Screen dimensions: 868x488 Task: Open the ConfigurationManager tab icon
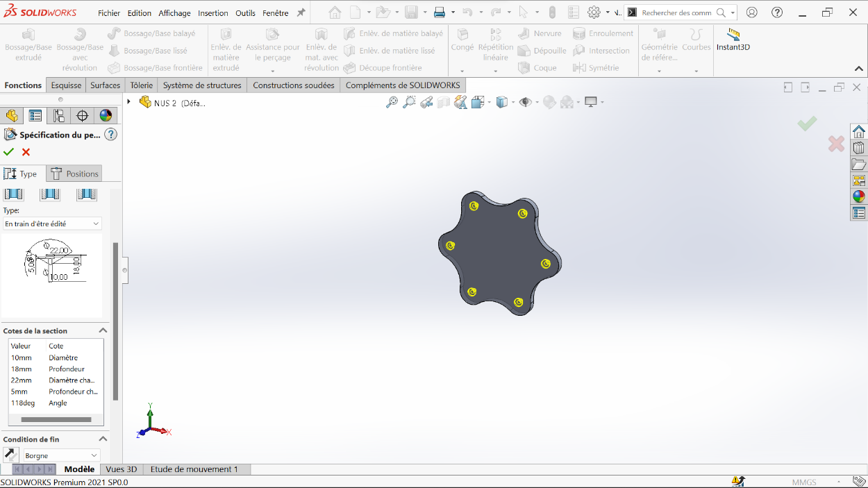pyautogui.click(x=59, y=115)
